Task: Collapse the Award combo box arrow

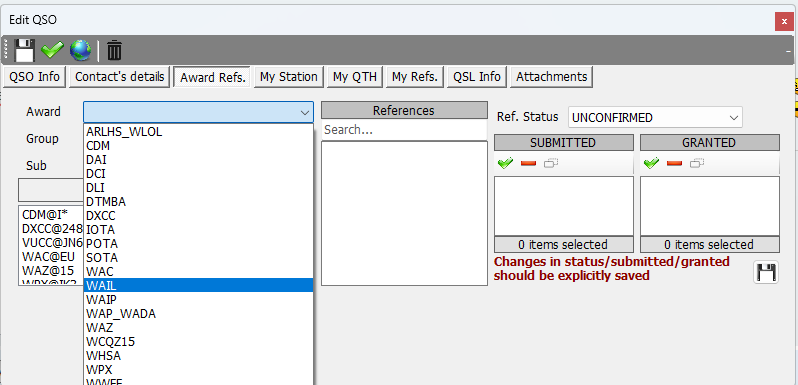Action: [x=305, y=112]
